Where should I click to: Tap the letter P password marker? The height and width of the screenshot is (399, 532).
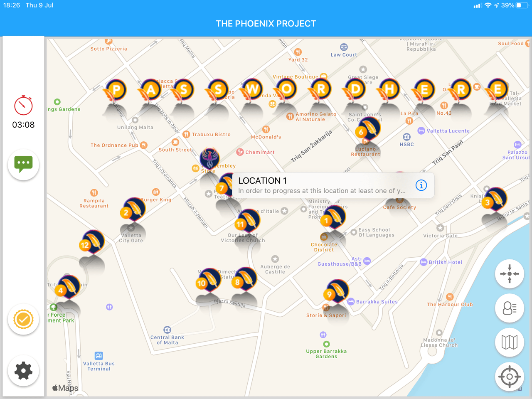point(116,90)
